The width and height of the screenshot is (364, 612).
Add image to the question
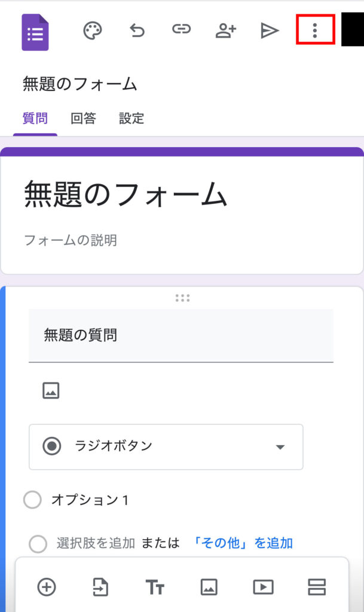click(x=51, y=391)
